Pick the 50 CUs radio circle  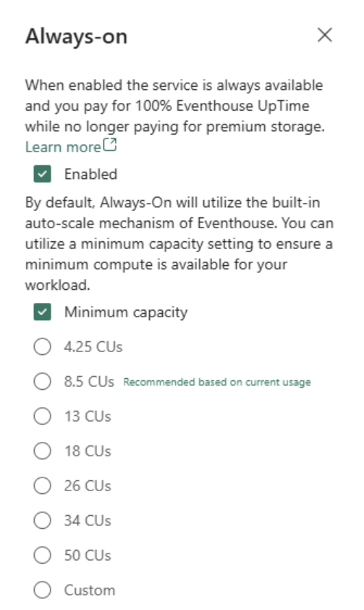[43, 555]
